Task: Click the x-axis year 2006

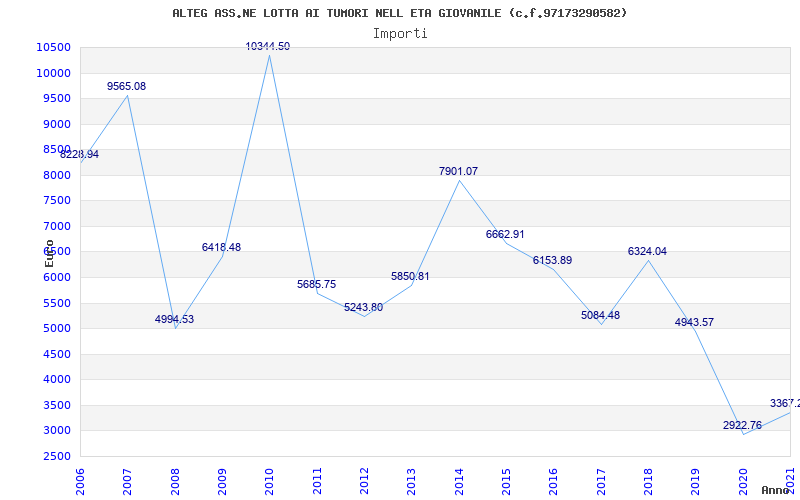Action: tap(80, 481)
